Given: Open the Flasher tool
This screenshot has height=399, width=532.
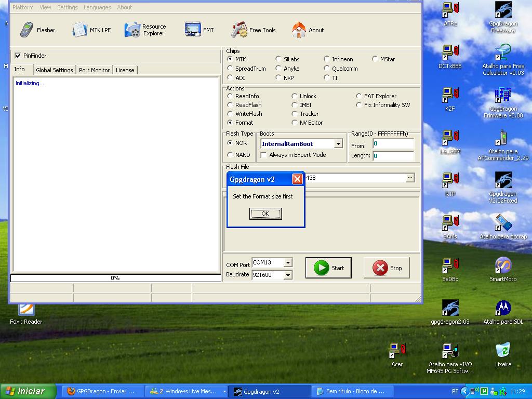Looking at the screenshot, I should [37, 30].
